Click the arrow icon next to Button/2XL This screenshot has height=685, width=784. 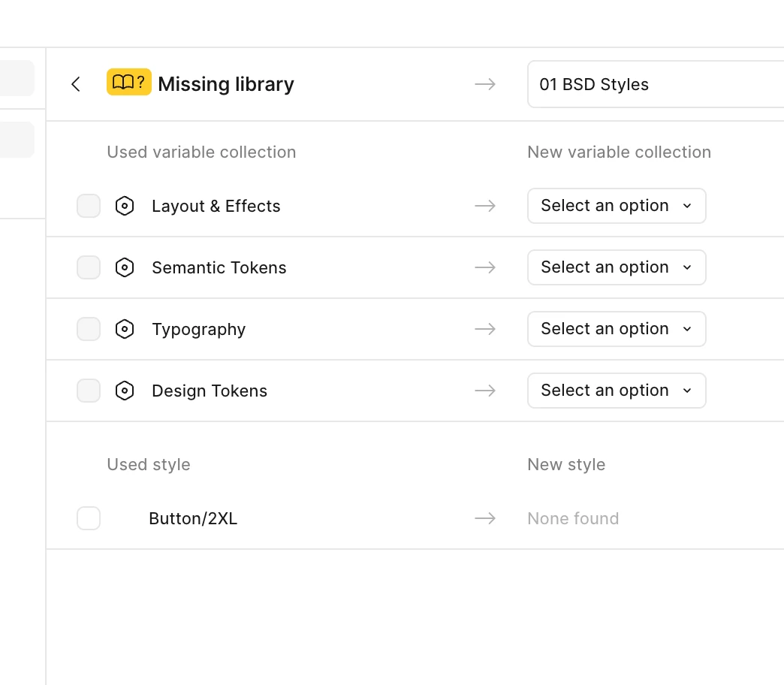[485, 518]
